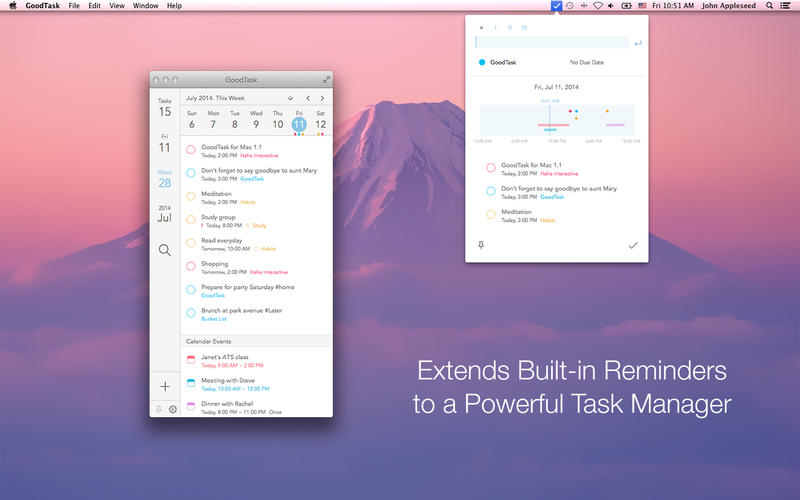Viewport: 800px width, 500px height.
Task: Select Thu 10 in the week strip
Action: (x=278, y=120)
